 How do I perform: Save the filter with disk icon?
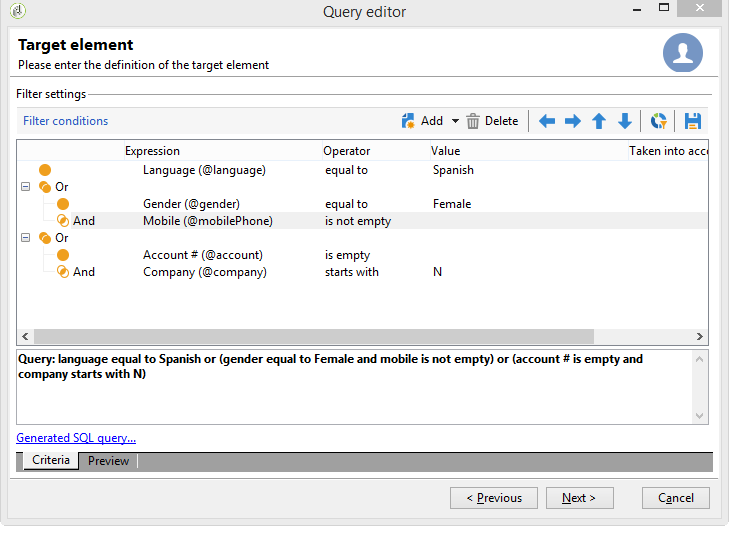coord(692,121)
